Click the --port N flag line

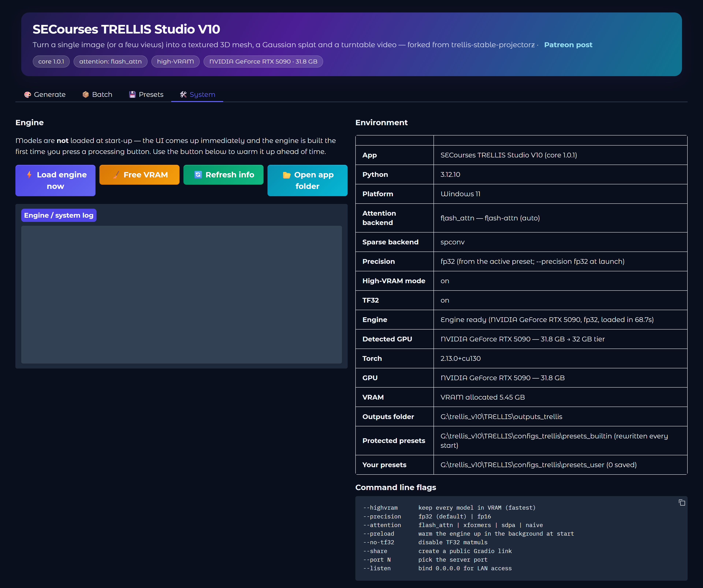point(425,560)
